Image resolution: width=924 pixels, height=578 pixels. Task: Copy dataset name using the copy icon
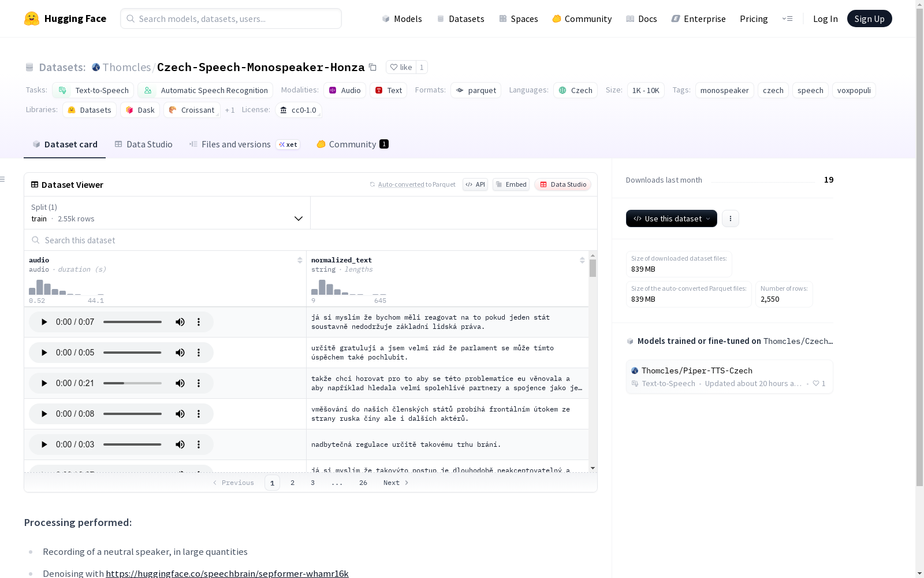coord(373,67)
